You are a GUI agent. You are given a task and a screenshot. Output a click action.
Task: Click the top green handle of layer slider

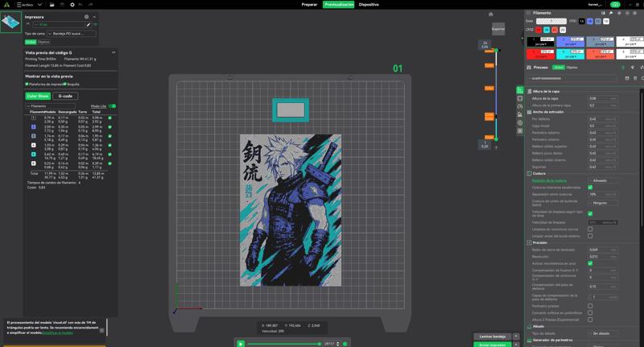496,50
